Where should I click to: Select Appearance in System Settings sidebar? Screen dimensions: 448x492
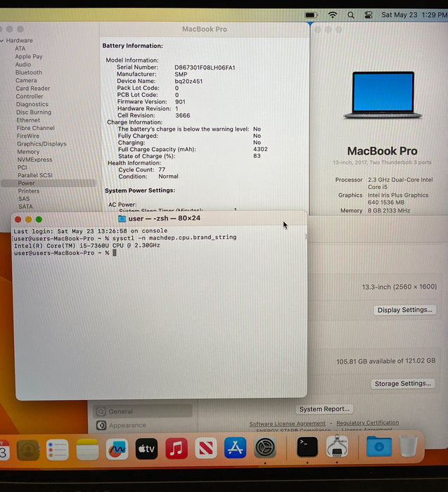(127, 425)
